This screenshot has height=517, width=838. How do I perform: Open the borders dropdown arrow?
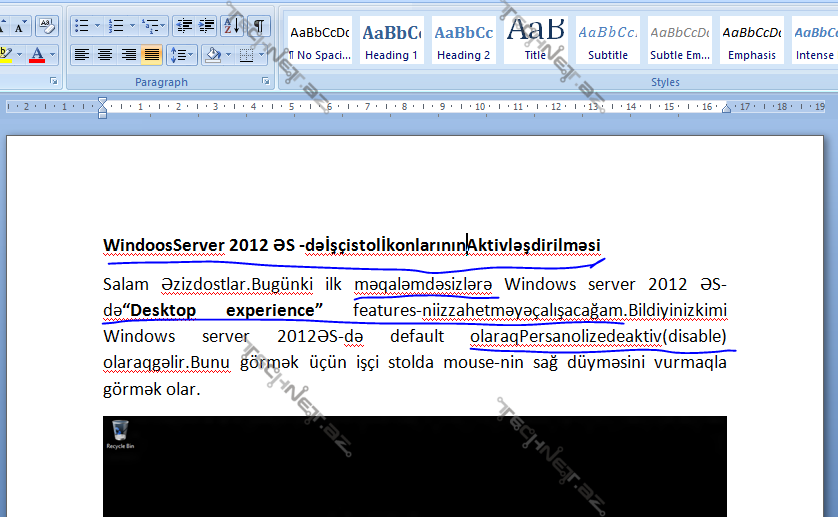click(261, 55)
